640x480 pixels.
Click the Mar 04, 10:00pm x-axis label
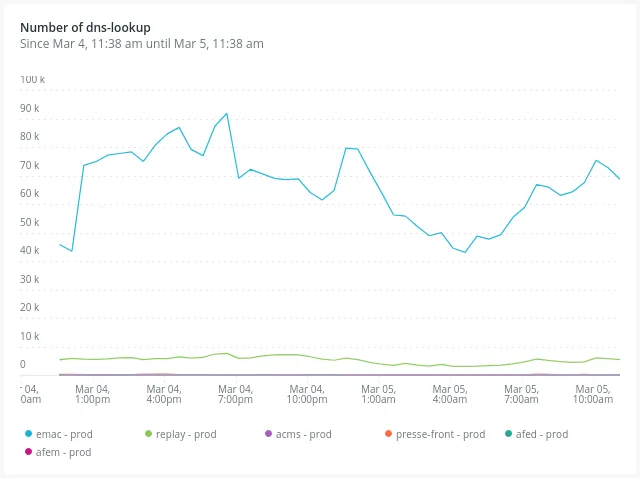(306, 394)
